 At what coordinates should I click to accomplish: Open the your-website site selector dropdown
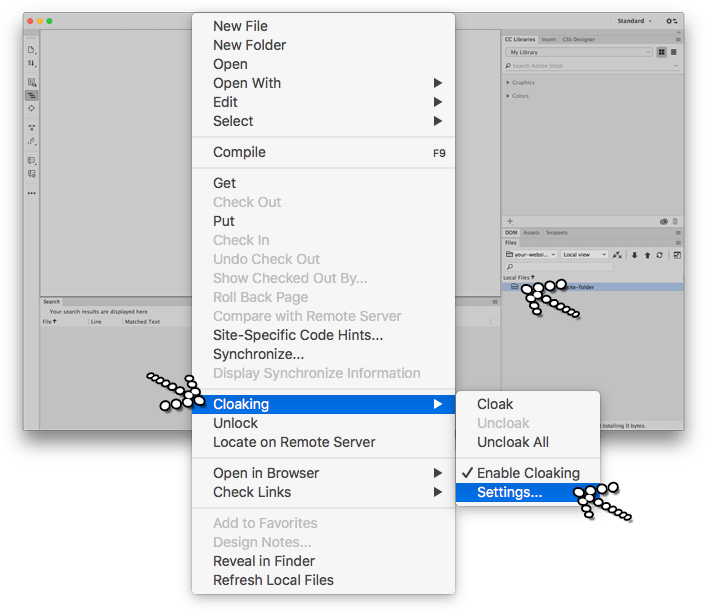click(x=531, y=255)
